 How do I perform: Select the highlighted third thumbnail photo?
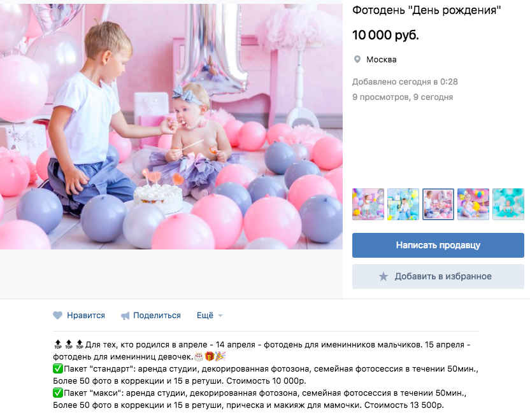coord(438,204)
